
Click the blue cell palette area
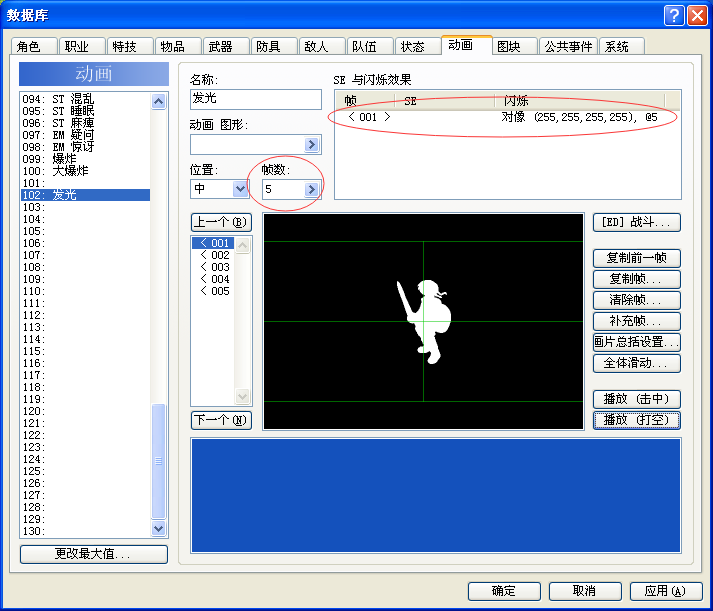[436, 496]
